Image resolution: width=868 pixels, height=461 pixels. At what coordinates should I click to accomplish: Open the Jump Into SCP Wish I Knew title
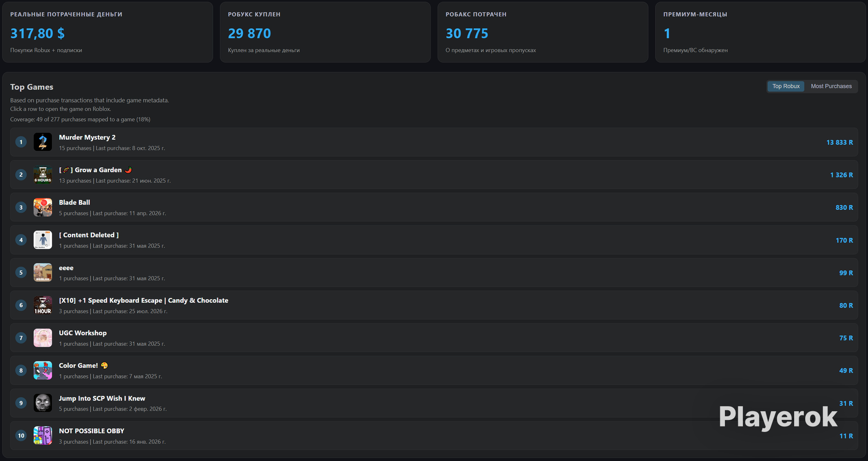pyautogui.click(x=102, y=398)
